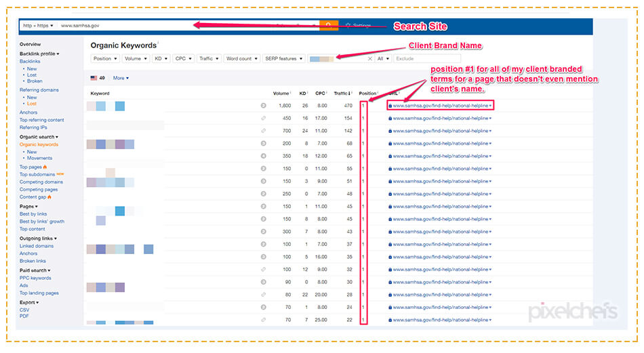
Task: Click the US flag country icon
Action: tap(94, 78)
